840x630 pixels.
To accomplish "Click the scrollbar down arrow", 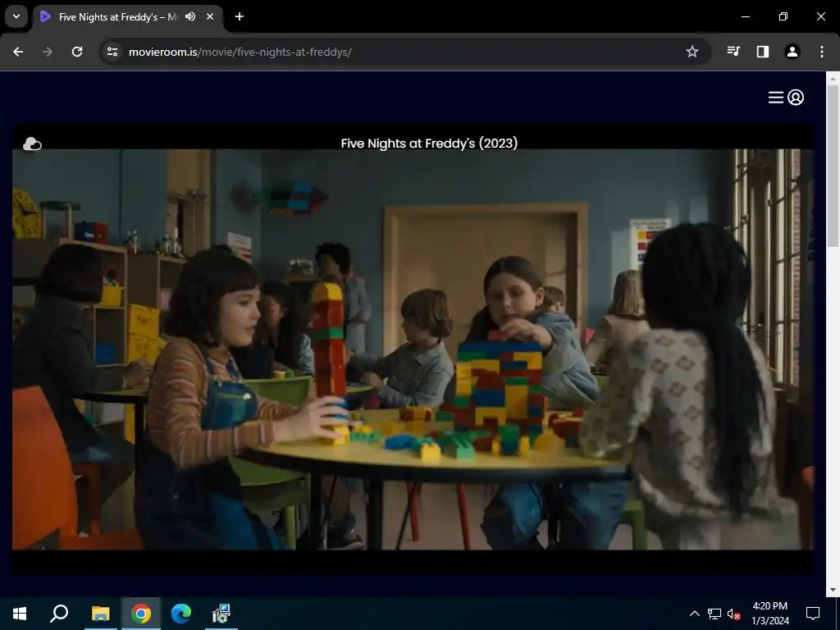I will pos(833,590).
